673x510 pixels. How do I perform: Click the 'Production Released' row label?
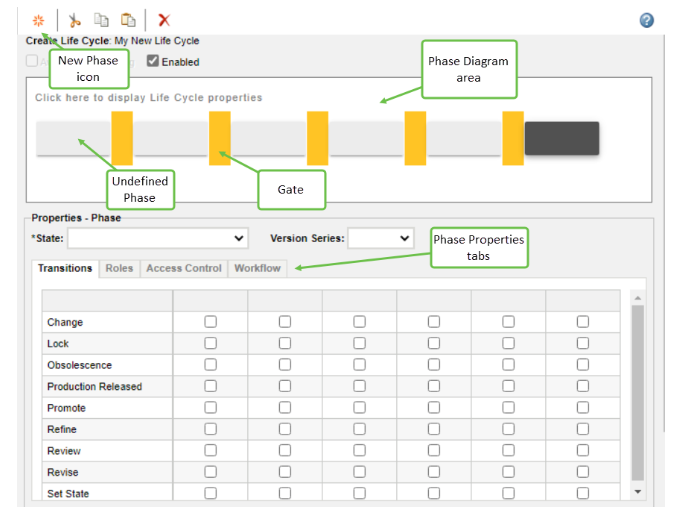tap(94, 386)
